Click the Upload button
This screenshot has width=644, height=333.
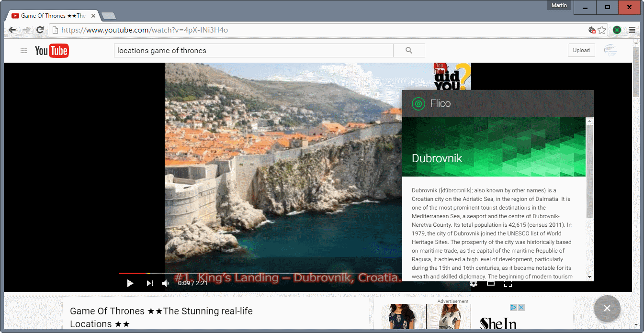(581, 50)
